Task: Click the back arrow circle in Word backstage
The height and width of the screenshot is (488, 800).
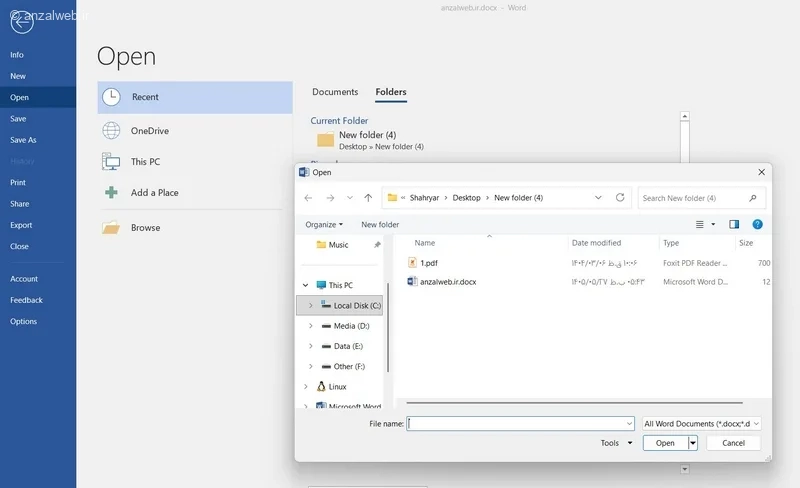Action: pos(22,21)
